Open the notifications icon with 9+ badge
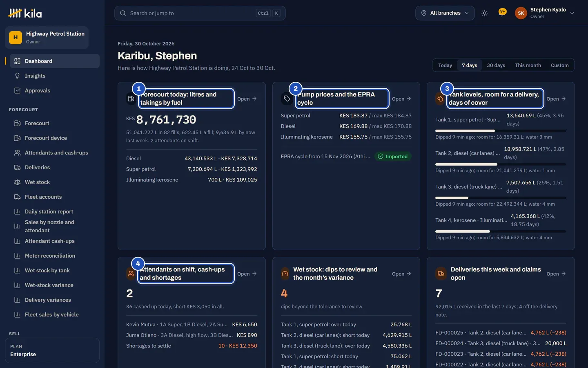588x368 pixels. tap(502, 13)
